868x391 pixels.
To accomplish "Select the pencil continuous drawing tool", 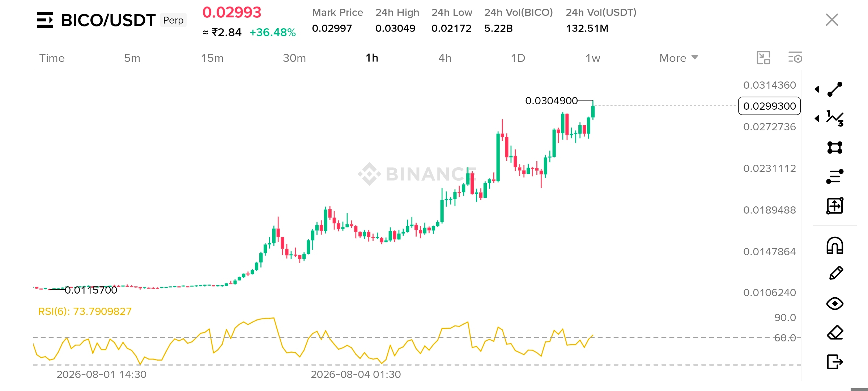I will (836, 273).
